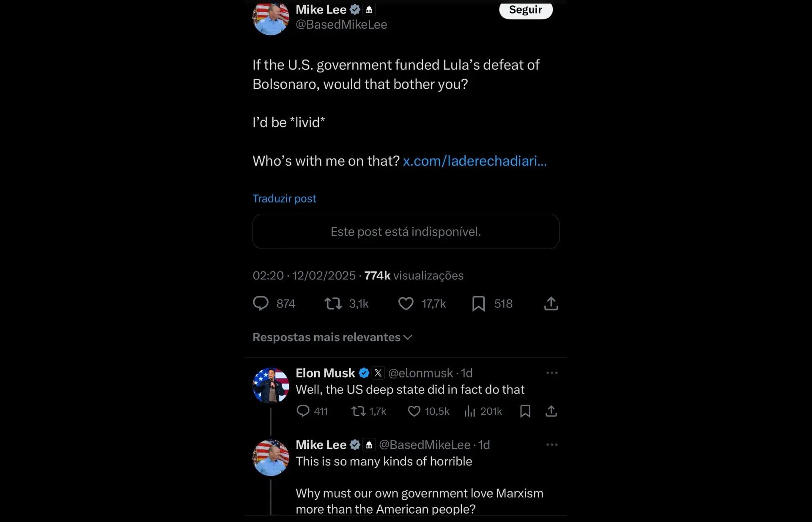Screen dimensions: 812x522
Task: Click the Seguir follow button
Action: [525, 10]
